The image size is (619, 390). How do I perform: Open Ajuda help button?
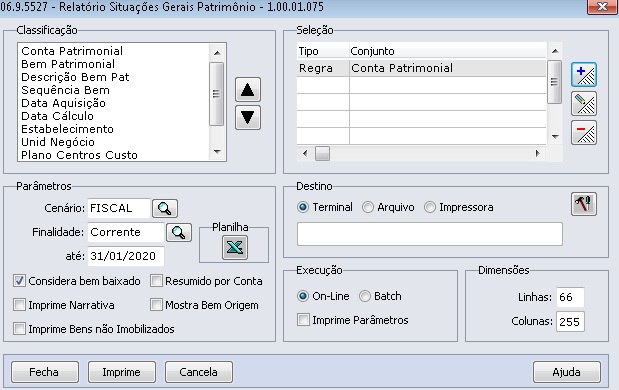[567, 372]
